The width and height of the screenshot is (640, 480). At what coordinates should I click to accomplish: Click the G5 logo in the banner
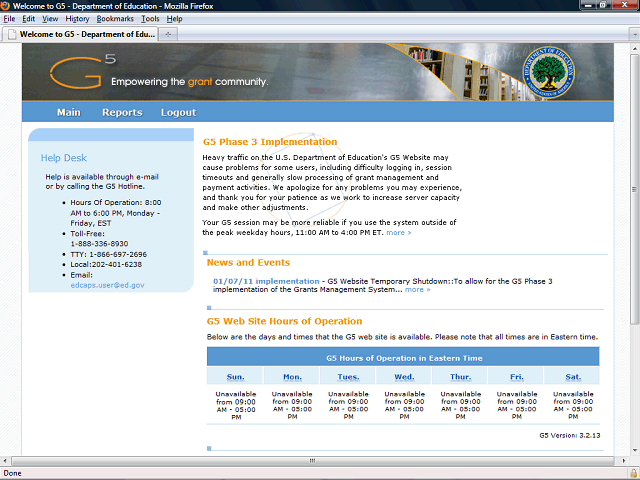[x=77, y=73]
